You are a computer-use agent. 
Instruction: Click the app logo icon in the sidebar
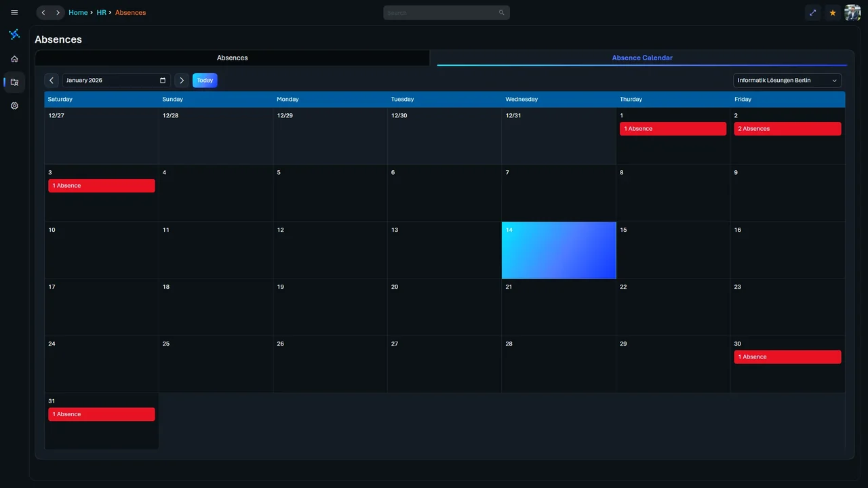14,34
